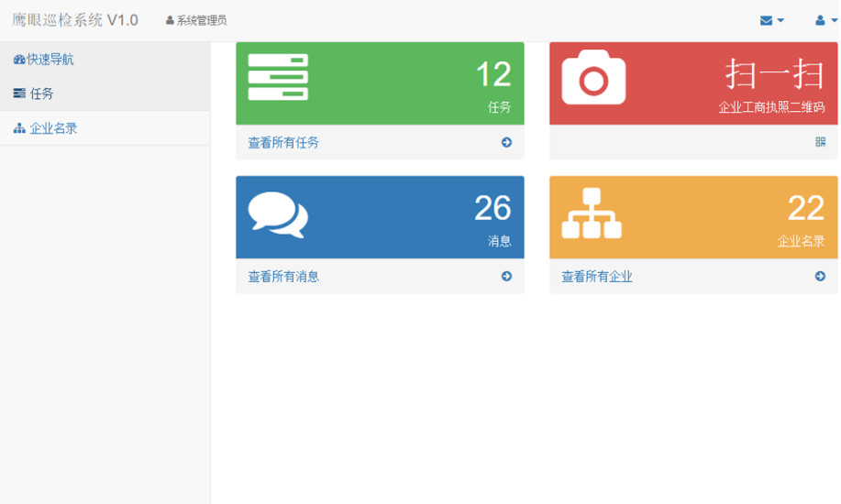Click arrow icon beside 查看所有任务
This screenshot has height=504, width=841.
tap(506, 142)
